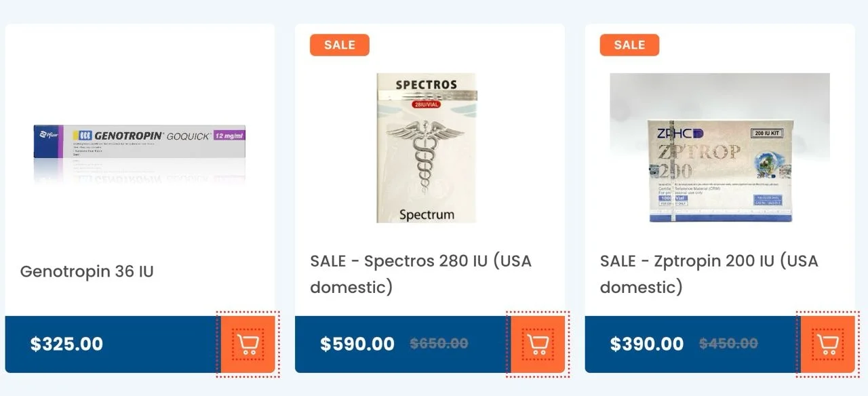
Task: Add Zptropin 200 IU to cart
Action: click(827, 344)
